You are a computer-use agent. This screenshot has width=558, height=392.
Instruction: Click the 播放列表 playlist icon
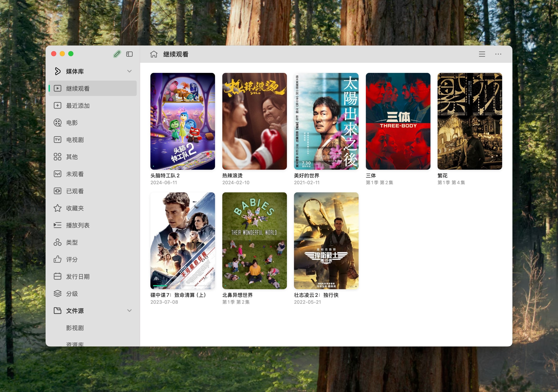[58, 225]
